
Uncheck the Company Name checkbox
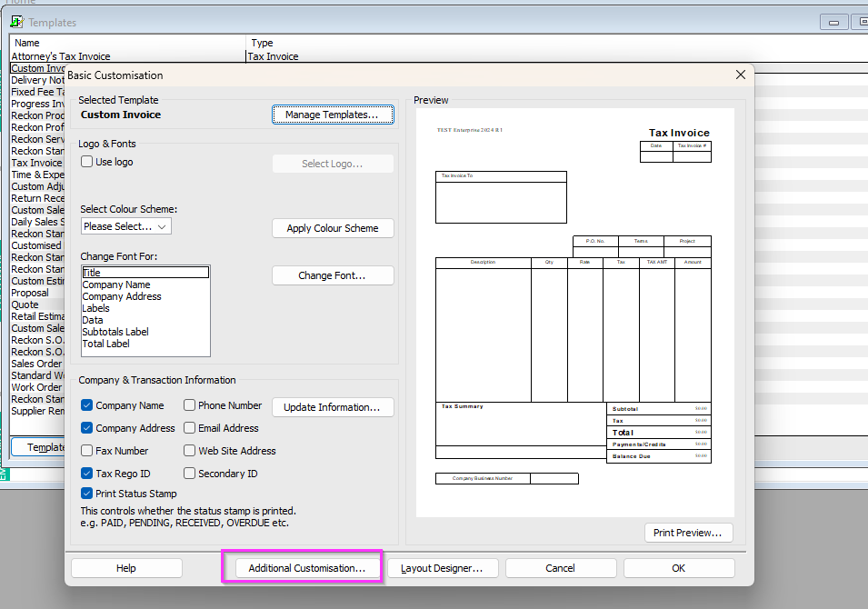[86, 405]
